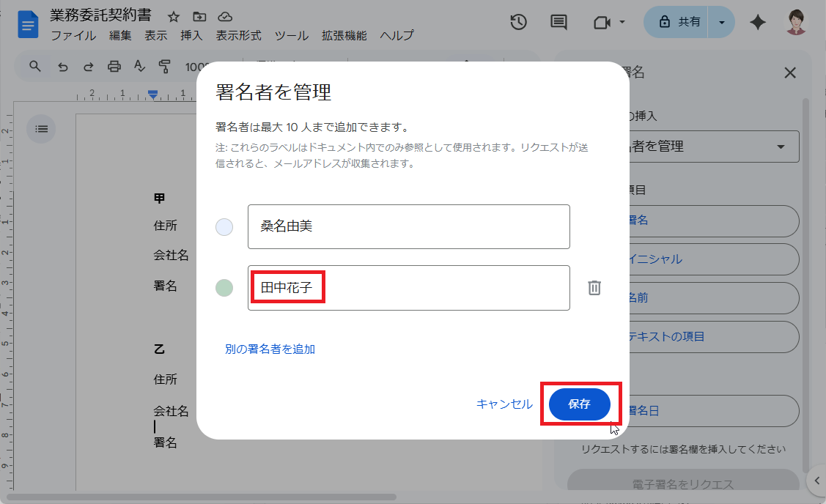Open the document search icon
826x504 pixels.
[x=34, y=67]
